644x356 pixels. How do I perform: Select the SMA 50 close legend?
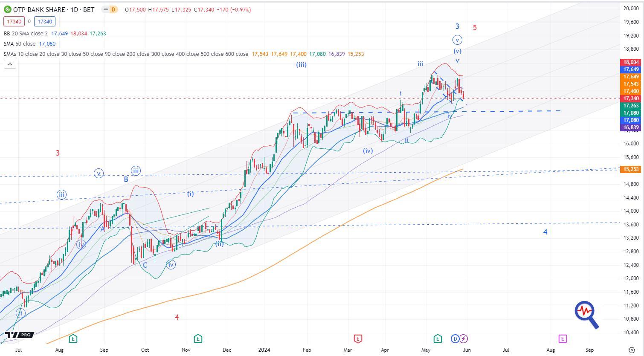20,43
